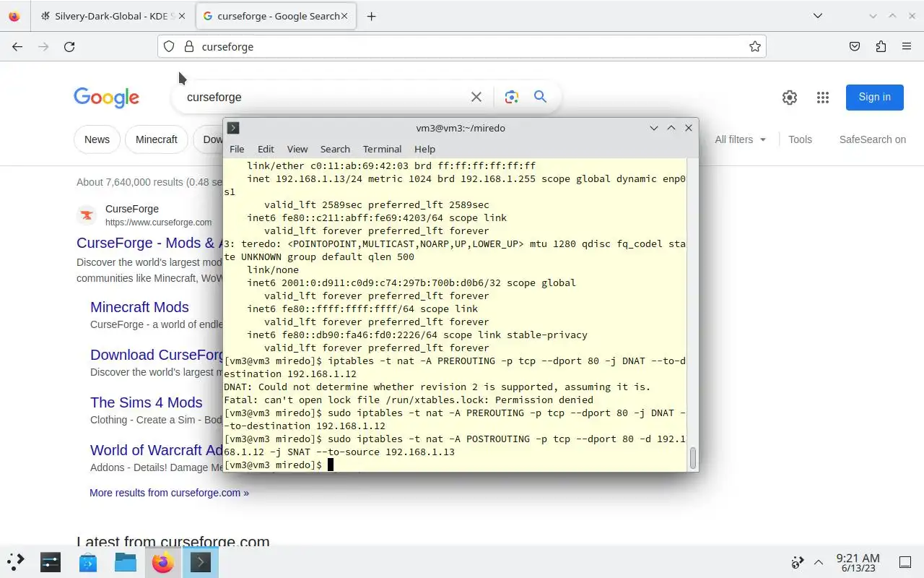
Task: Switch to Silvery-Dark-Global KDE tab
Action: tap(107, 16)
